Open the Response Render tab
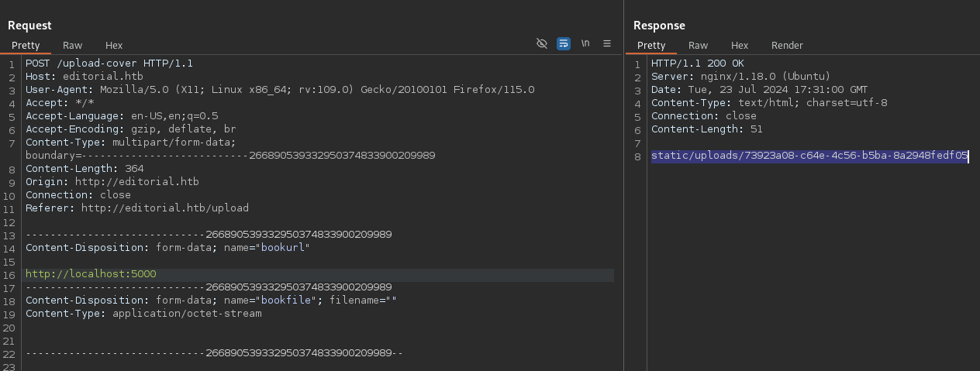The image size is (980, 371). click(787, 46)
